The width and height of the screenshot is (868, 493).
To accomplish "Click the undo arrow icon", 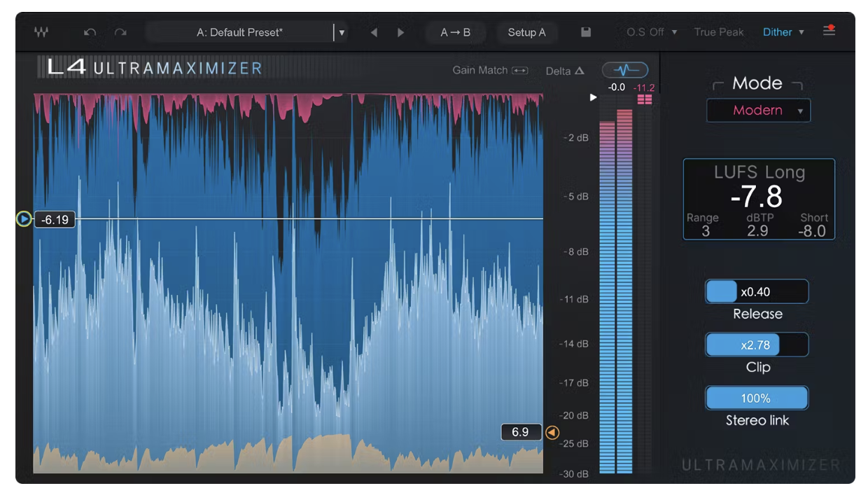I will click(90, 32).
